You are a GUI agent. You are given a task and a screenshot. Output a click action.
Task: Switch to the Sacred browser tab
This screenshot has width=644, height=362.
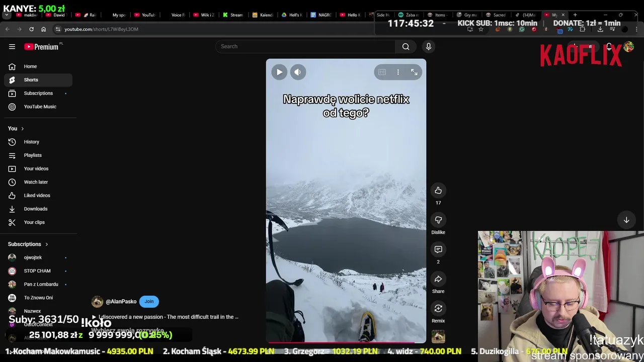[x=496, y=15]
